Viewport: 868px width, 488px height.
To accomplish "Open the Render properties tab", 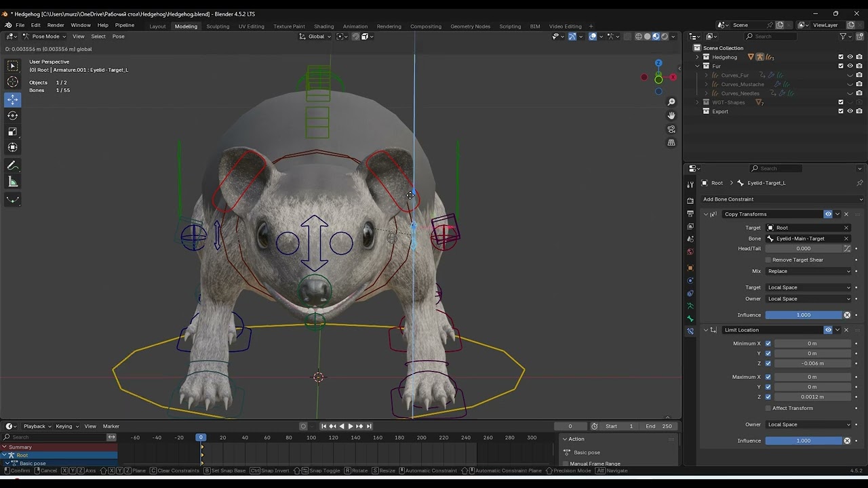I will 690,201.
